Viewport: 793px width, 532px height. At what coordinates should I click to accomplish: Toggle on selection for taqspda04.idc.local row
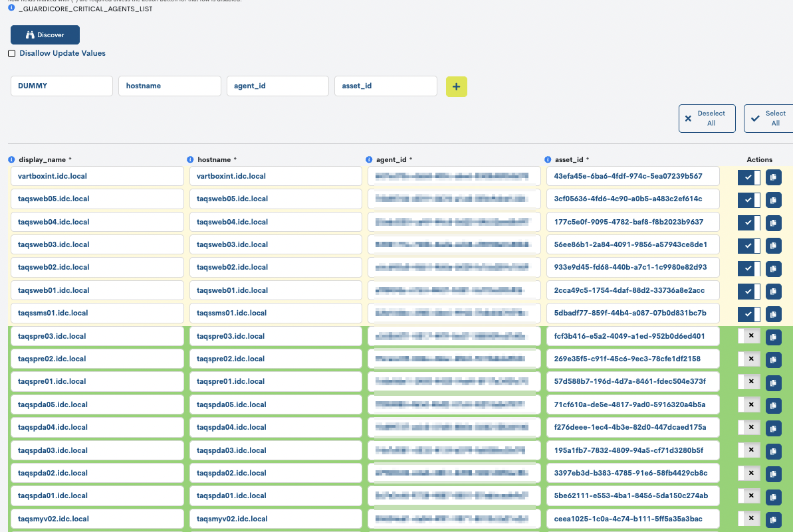click(748, 428)
